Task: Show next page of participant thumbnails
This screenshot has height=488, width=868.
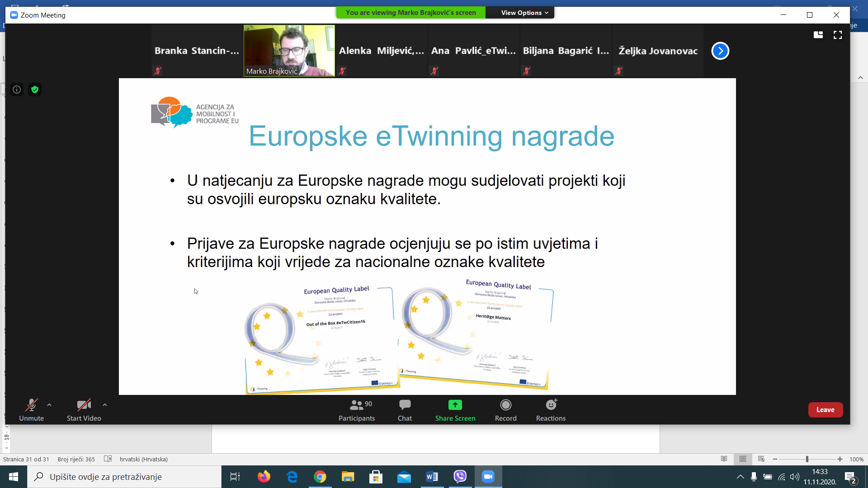Action: pos(720,51)
